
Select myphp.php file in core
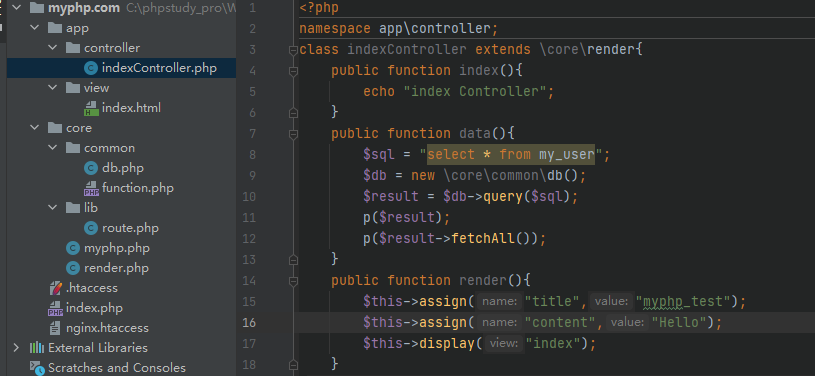117,248
